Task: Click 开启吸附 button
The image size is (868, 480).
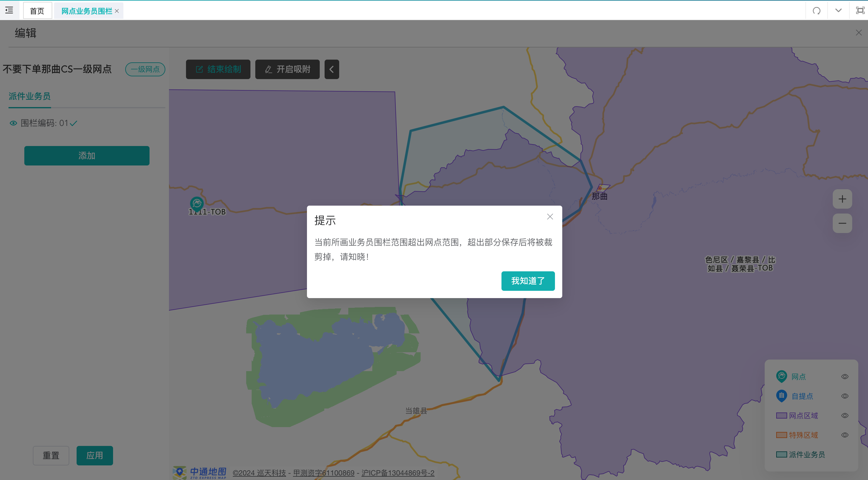Action: pyautogui.click(x=287, y=69)
